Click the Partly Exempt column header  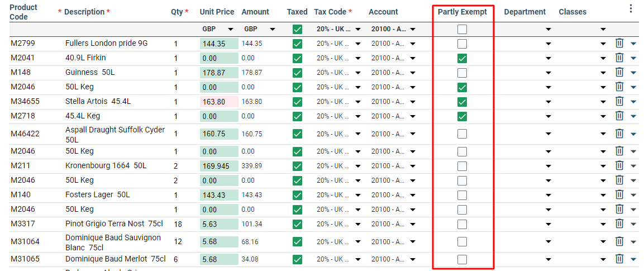pos(462,12)
